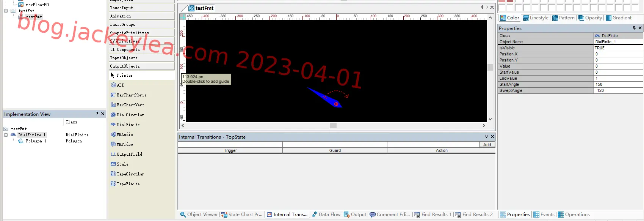Select rcvFloat50 in project tree
The height and width of the screenshot is (221, 644).
37,5
